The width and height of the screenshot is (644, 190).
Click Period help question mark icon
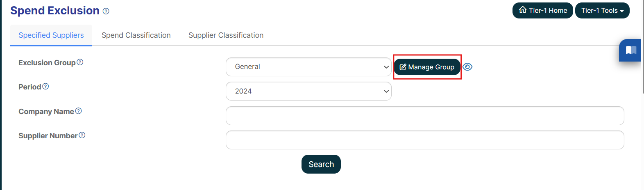[x=45, y=86]
